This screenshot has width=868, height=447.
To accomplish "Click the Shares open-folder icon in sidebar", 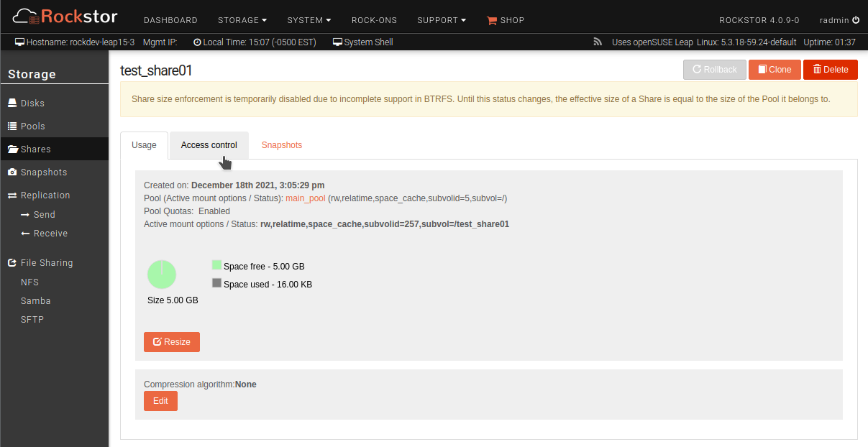I will [13, 149].
